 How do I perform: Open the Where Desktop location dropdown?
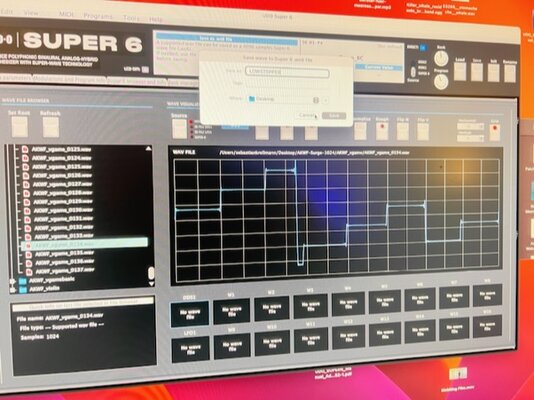(288, 99)
